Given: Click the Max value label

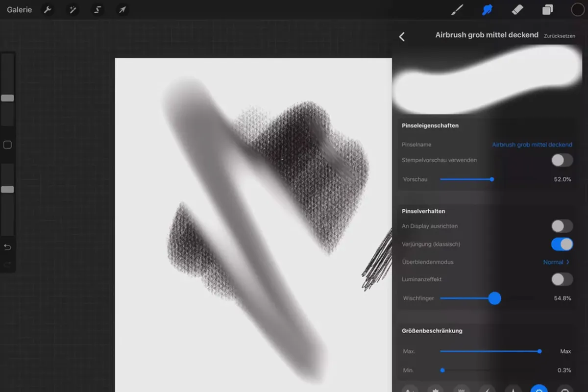Looking at the screenshot, I should [x=565, y=351].
